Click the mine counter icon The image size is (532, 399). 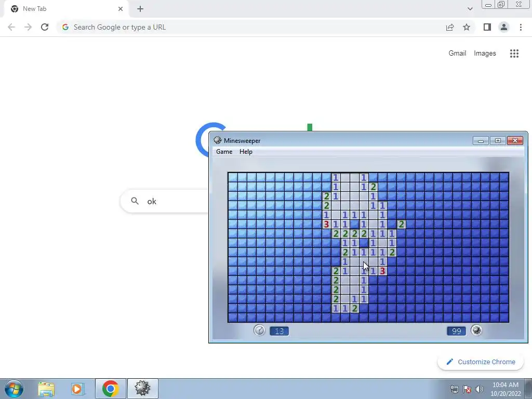(476, 330)
